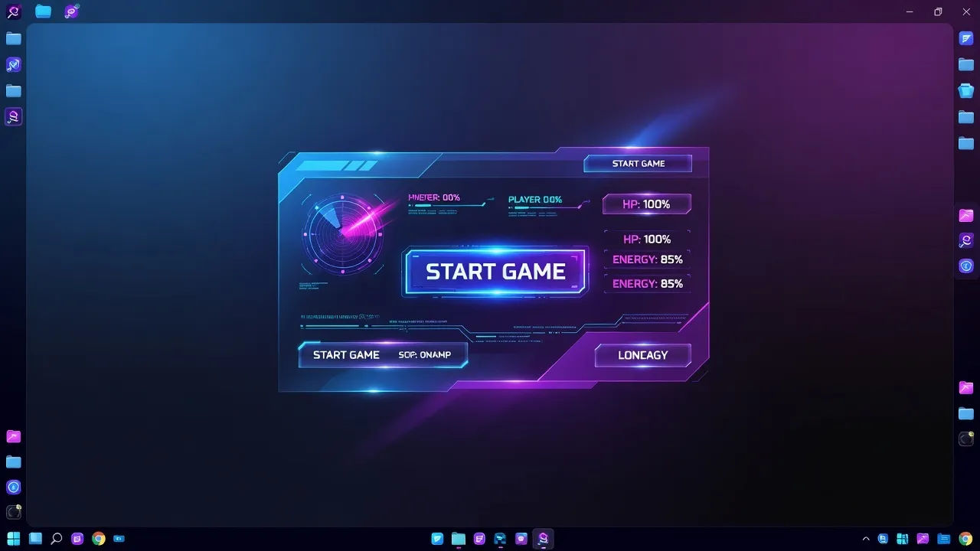This screenshot has width=980, height=551.
Task: Open the blue note icon atop right sidebar
Action: (x=966, y=38)
